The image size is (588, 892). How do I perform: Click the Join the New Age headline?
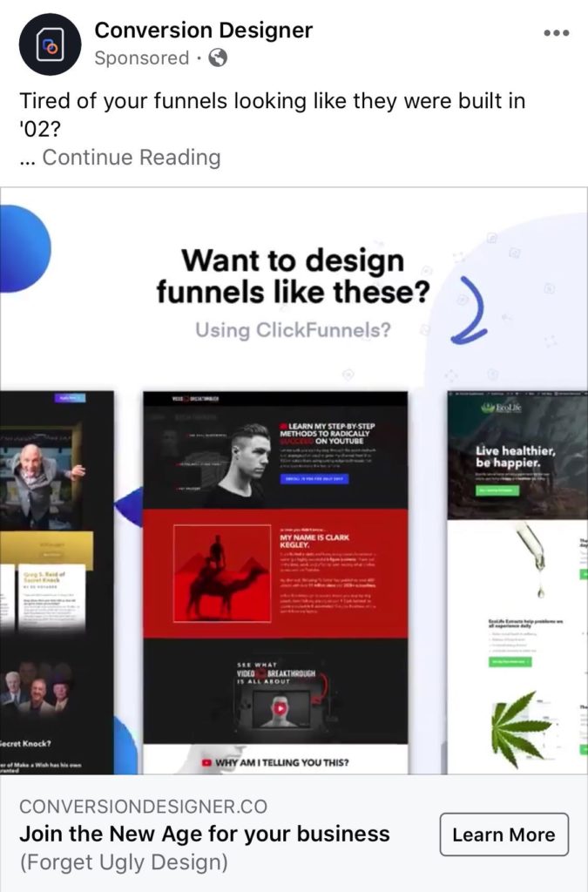pyautogui.click(x=205, y=834)
